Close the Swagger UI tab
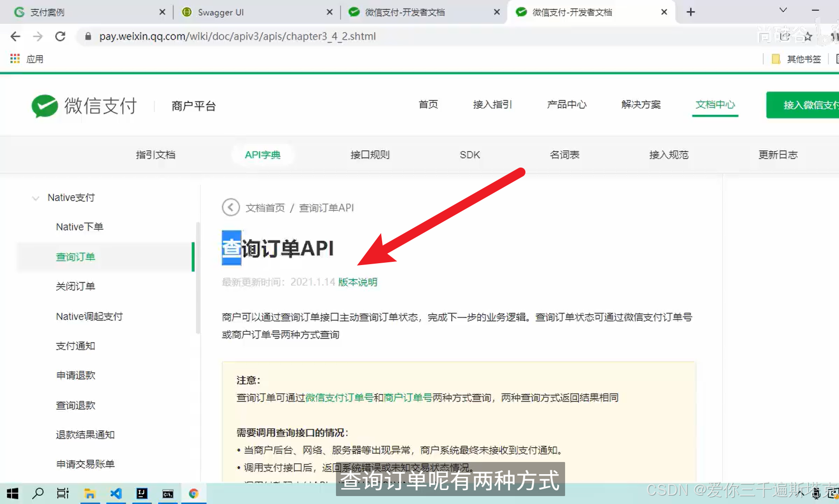Screen dimensions: 839x504 329,12
